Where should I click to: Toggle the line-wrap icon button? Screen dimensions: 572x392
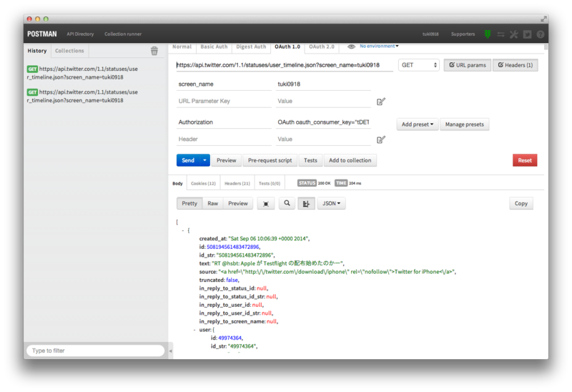point(306,204)
